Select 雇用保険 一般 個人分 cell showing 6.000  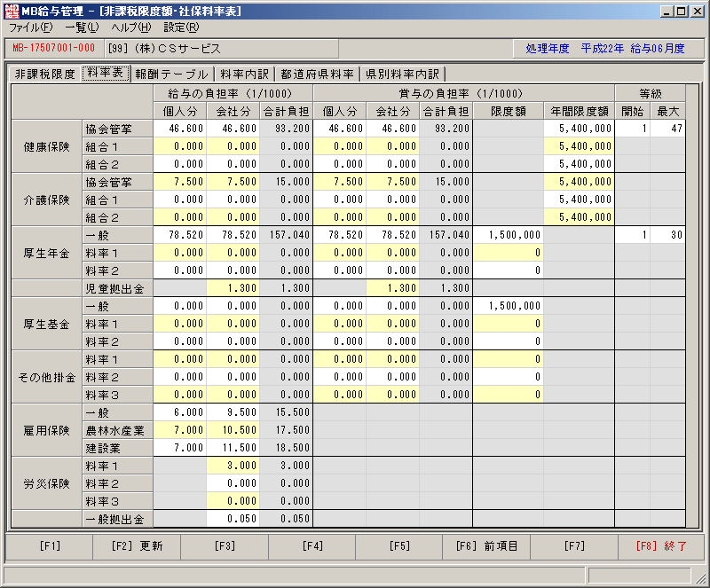(x=180, y=412)
